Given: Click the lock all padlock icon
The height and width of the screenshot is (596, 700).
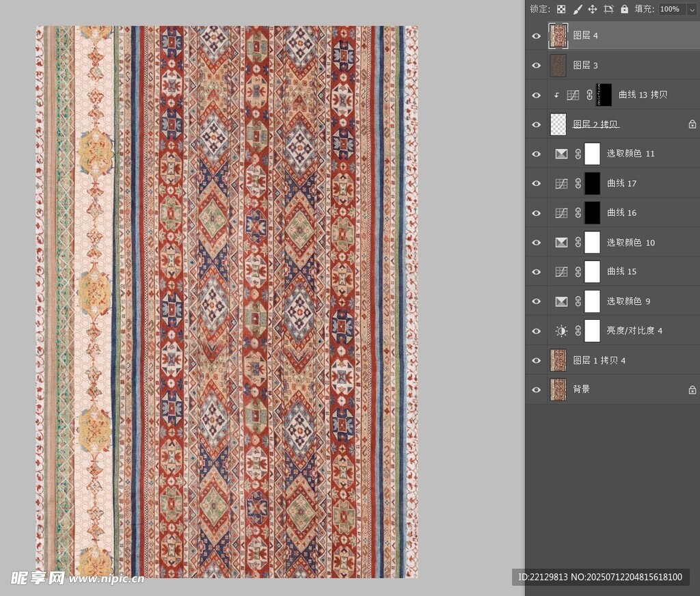Looking at the screenshot, I should tap(624, 9).
